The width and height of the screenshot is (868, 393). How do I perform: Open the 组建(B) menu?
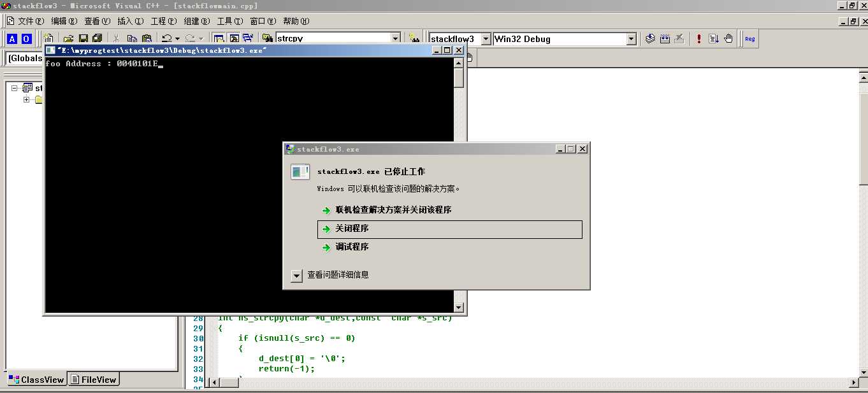coord(196,21)
